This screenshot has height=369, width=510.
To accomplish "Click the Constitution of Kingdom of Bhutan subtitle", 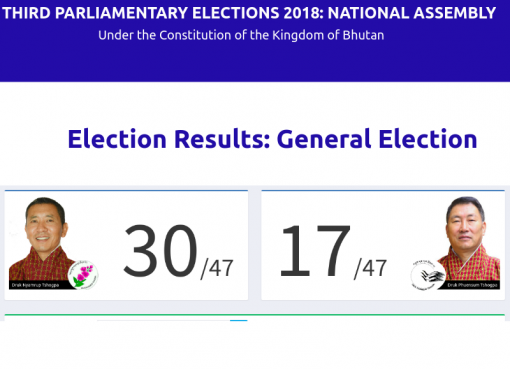I will pos(241,35).
